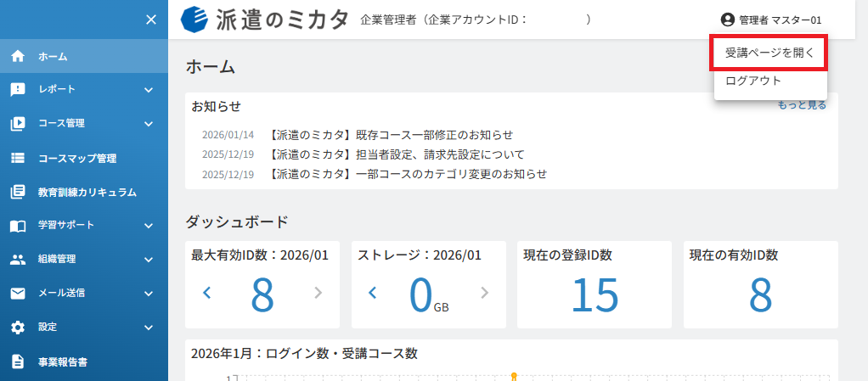
Task: Open the コースマップ管理 menu item
Action: [x=84, y=158]
